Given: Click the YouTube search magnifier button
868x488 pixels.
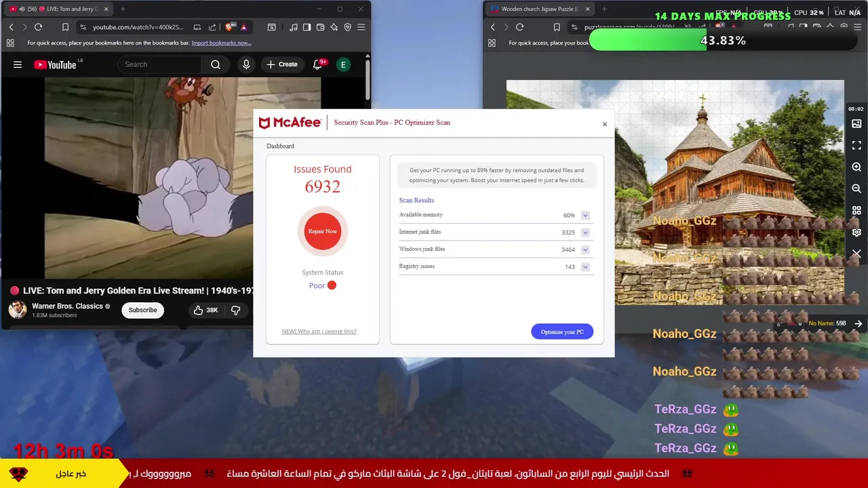Looking at the screenshot, I should (x=216, y=64).
